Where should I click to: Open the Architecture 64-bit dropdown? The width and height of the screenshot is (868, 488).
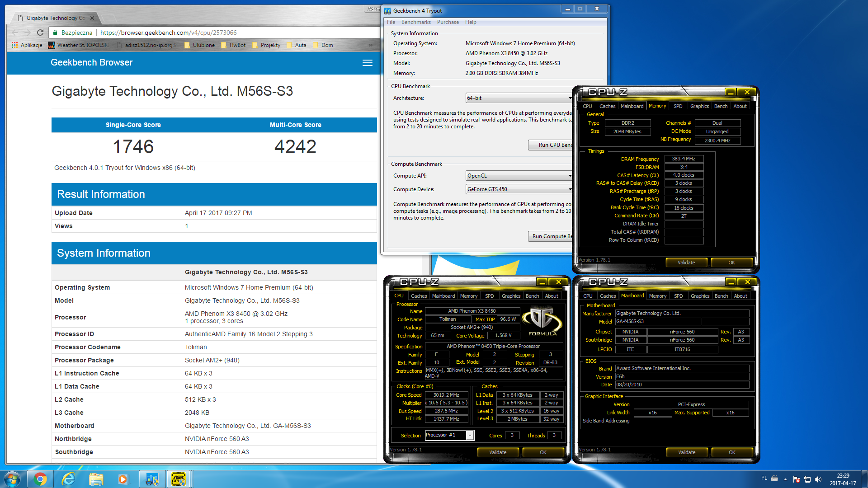tap(519, 98)
